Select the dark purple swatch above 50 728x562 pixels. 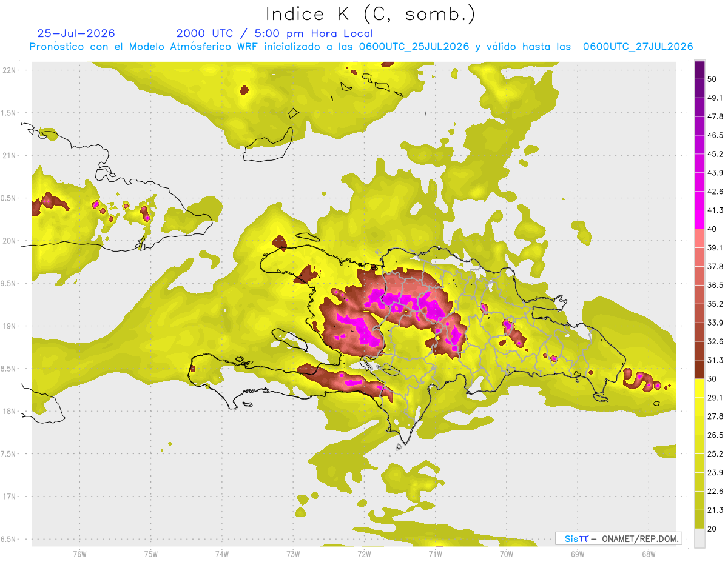(699, 70)
